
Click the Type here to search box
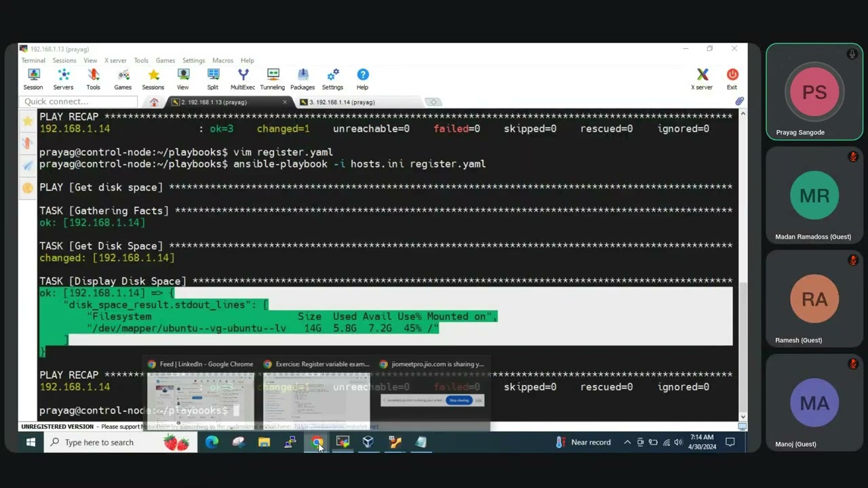pos(121,443)
